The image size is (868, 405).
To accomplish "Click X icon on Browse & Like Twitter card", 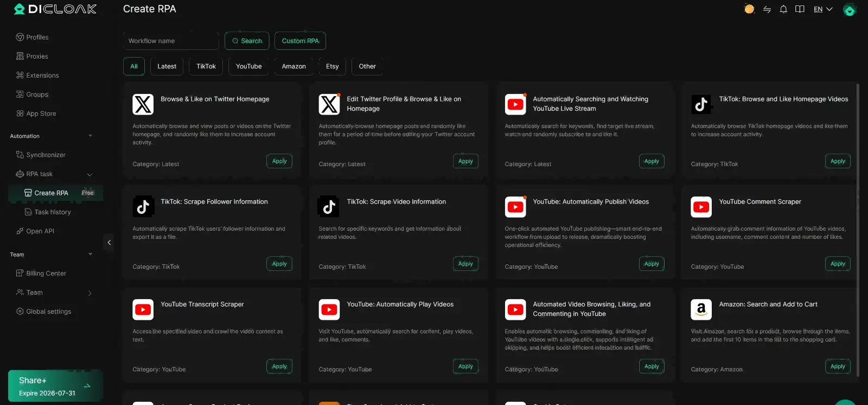I will pyautogui.click(x=143, y=104).
